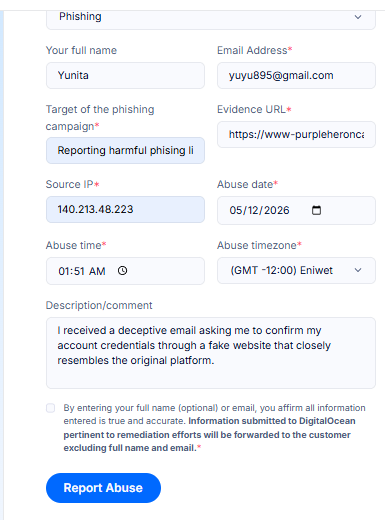Edit the Abuse time 01:51 AM

(x=82, y=271)
